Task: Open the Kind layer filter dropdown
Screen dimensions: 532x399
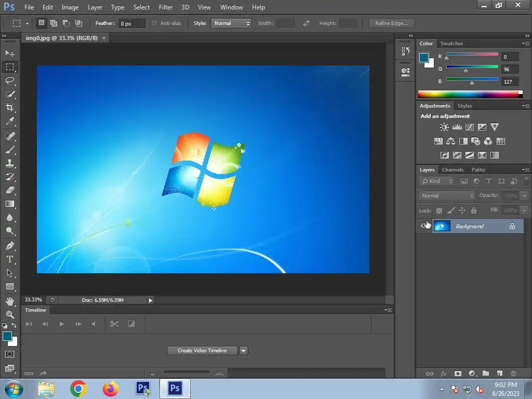Action: point(436,181)
